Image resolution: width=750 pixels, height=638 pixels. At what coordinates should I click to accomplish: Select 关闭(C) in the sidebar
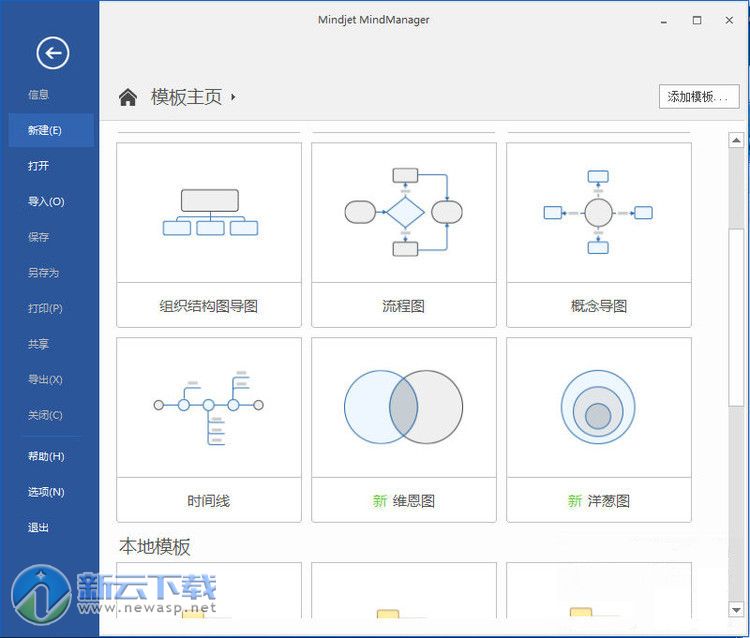(45, 415)
